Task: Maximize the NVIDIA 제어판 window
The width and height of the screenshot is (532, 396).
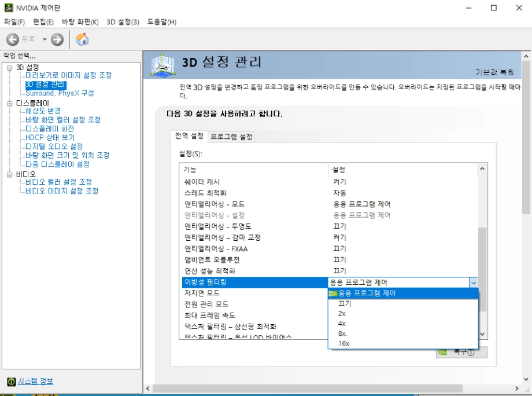Action: (494, 8)
